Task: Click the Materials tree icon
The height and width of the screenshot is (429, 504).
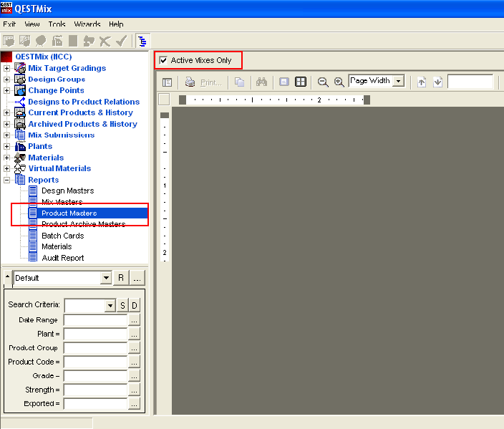Action: coord(20,158)
